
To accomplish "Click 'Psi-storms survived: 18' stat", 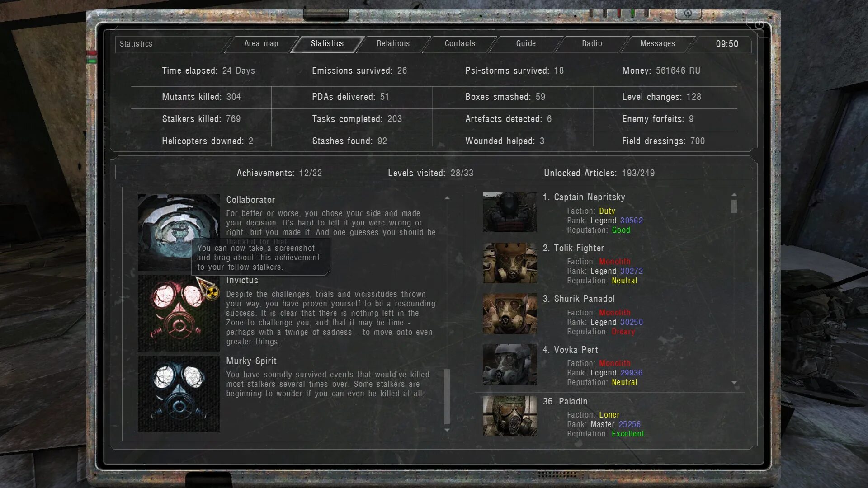I will [x=514, y=70].
